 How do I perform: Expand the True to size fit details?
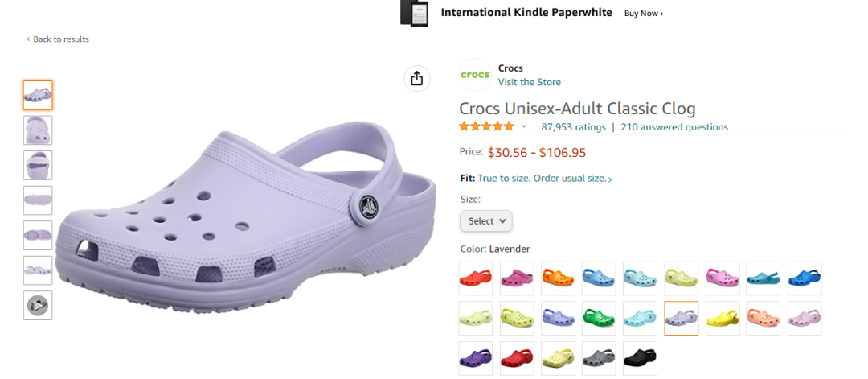pos(544,179)
